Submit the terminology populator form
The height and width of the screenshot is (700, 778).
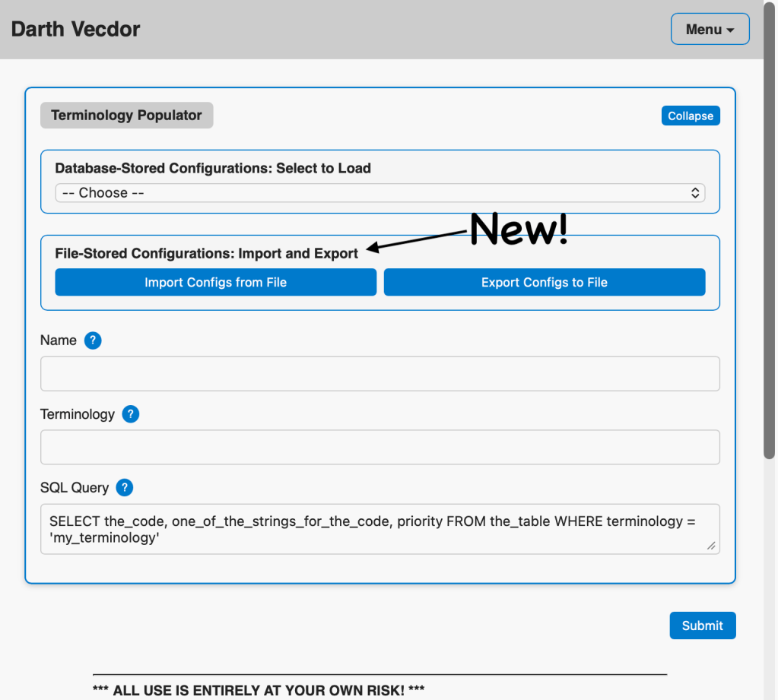coord(702,626)
